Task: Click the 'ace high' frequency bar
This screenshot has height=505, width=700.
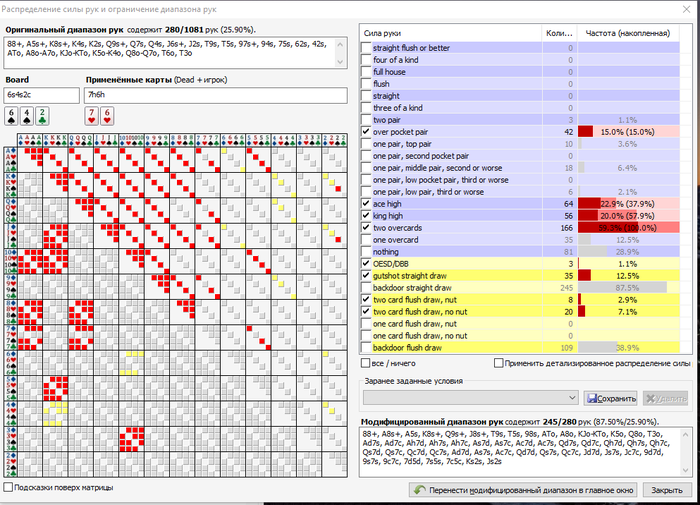Action: click(629, 204)
